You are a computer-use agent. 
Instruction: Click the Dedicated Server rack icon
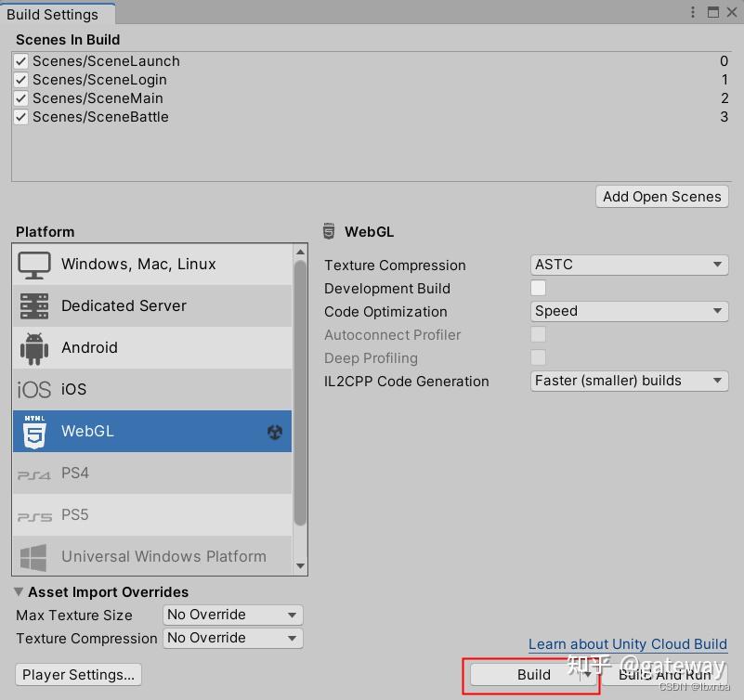(x=34, y=306)
